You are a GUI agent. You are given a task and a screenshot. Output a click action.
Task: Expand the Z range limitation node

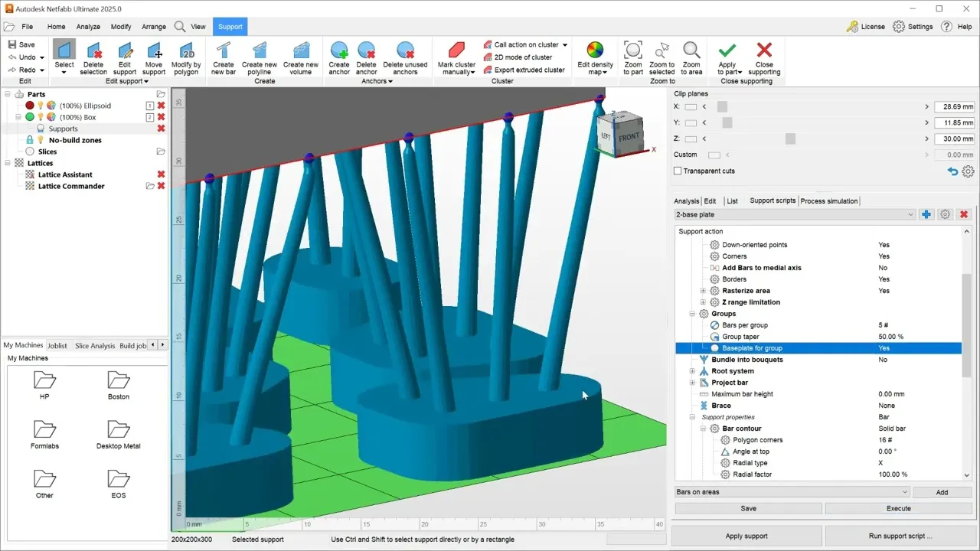[704, 302]
